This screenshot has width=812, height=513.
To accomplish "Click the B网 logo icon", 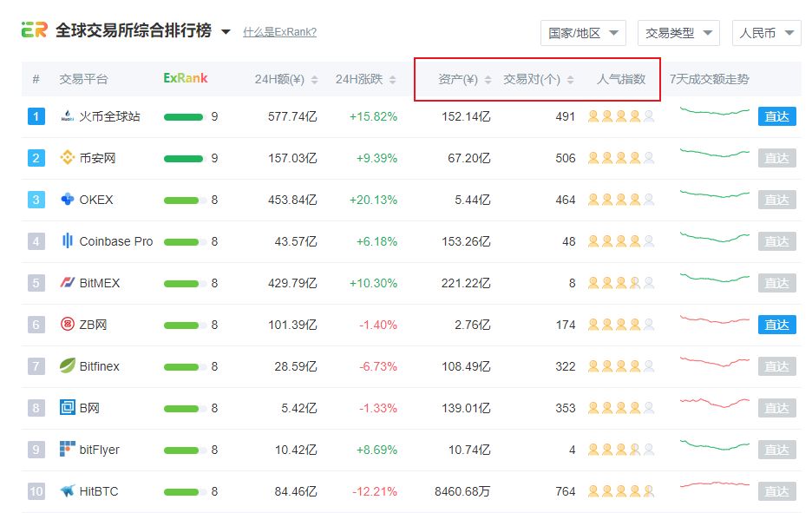I will (68, 408).
